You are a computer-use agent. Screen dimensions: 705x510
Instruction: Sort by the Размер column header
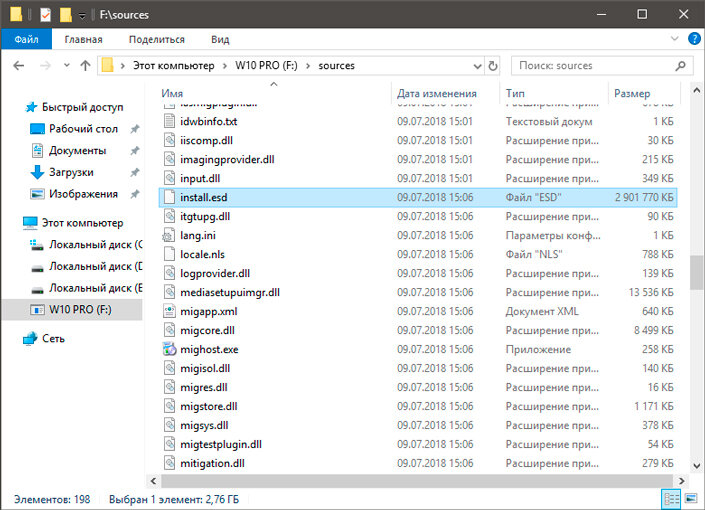[632, 94]
